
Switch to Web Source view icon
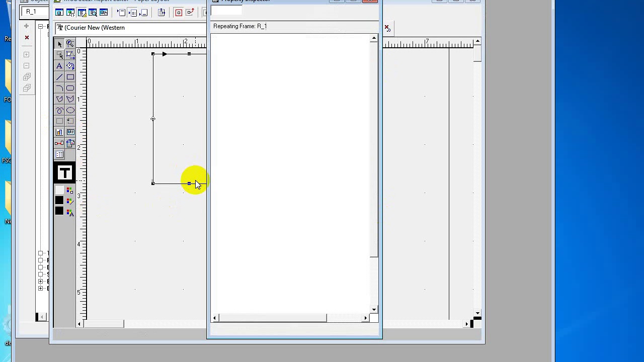70,13
